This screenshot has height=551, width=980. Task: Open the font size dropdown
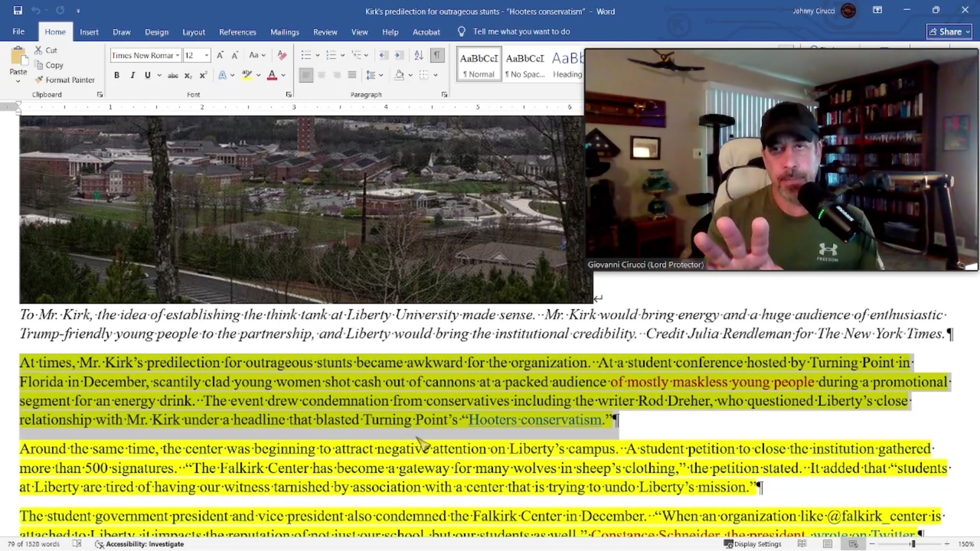[x=207, y=55]
